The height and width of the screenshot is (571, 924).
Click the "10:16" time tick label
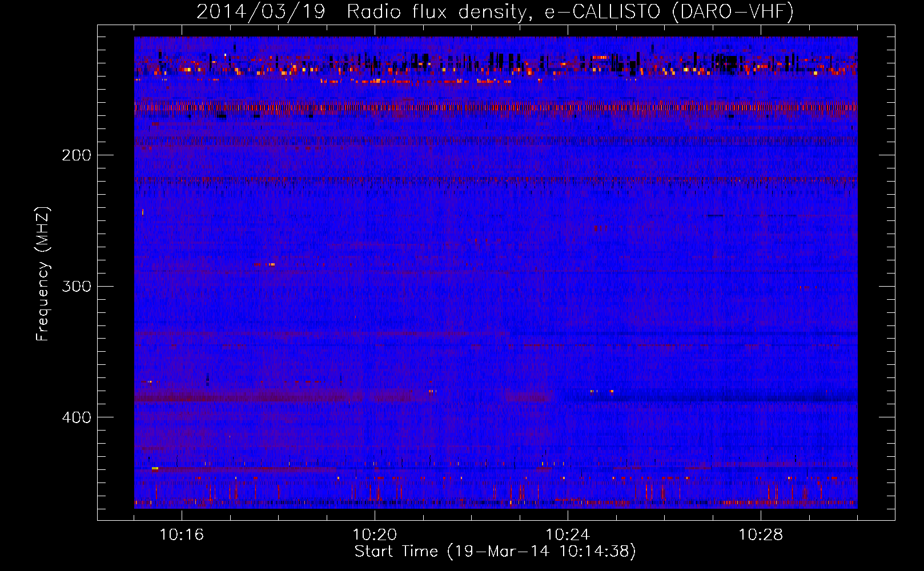[182, 534]
